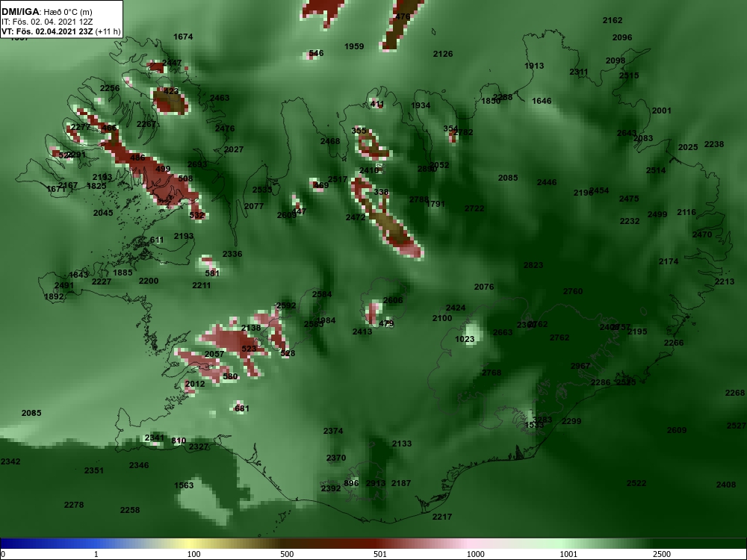
Task: Click the map value 2200
Action: (x=148, y=281)
